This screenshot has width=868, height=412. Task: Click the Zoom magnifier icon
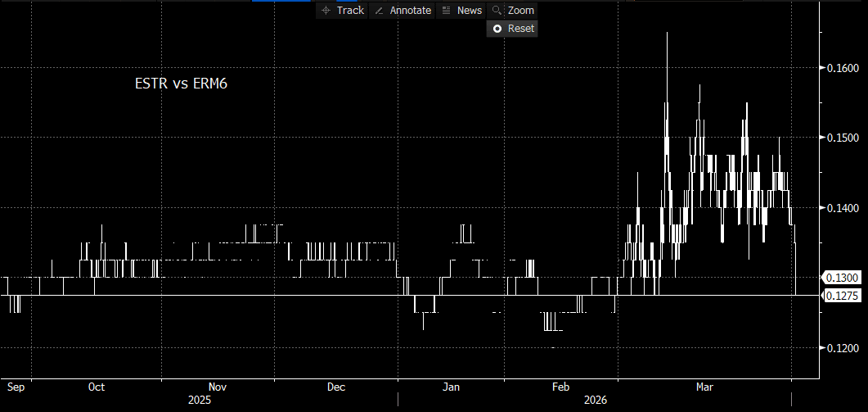pos(496,11)
